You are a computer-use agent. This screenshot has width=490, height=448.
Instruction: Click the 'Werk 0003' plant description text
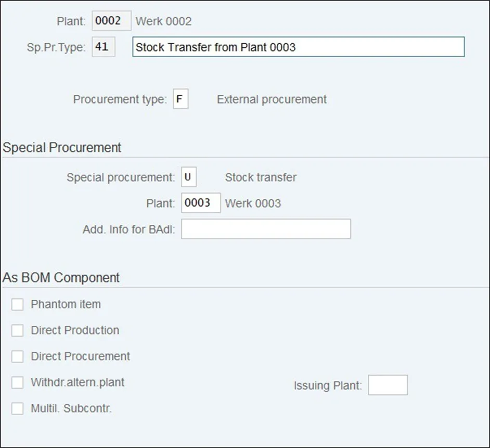click(253, 203)
